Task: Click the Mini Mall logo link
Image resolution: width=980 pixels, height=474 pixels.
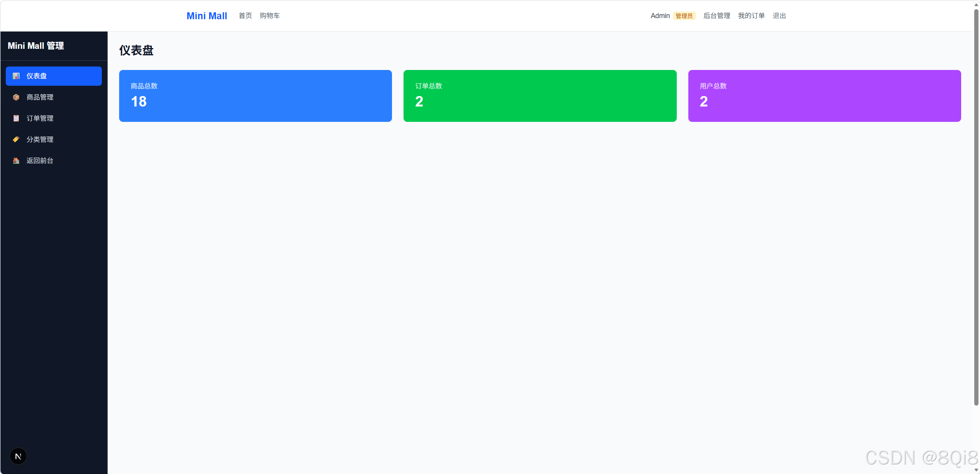Action: pos(207,16)
